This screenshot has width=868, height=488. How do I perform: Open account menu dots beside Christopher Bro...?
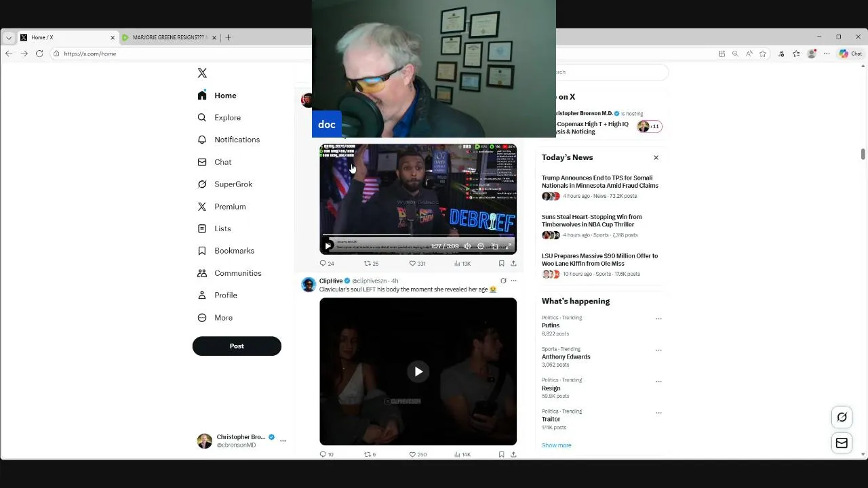tap(283, 441)
